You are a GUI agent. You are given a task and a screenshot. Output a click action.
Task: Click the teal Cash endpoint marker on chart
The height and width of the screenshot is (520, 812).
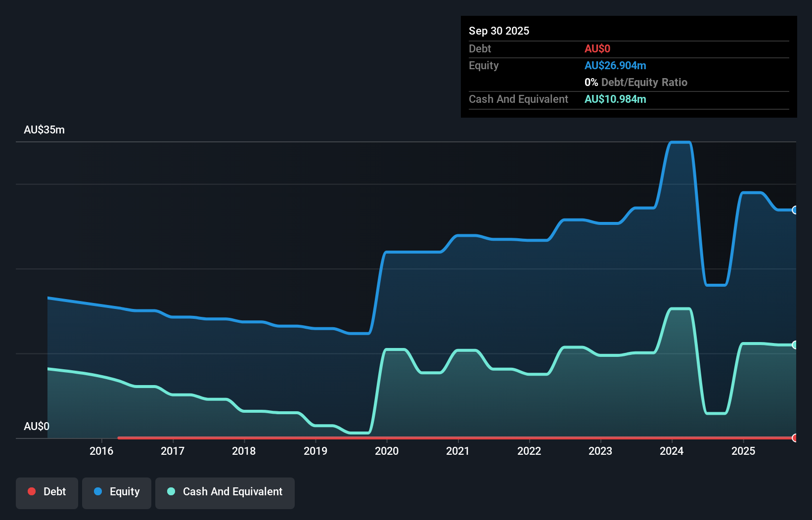(x=795, y=345)
